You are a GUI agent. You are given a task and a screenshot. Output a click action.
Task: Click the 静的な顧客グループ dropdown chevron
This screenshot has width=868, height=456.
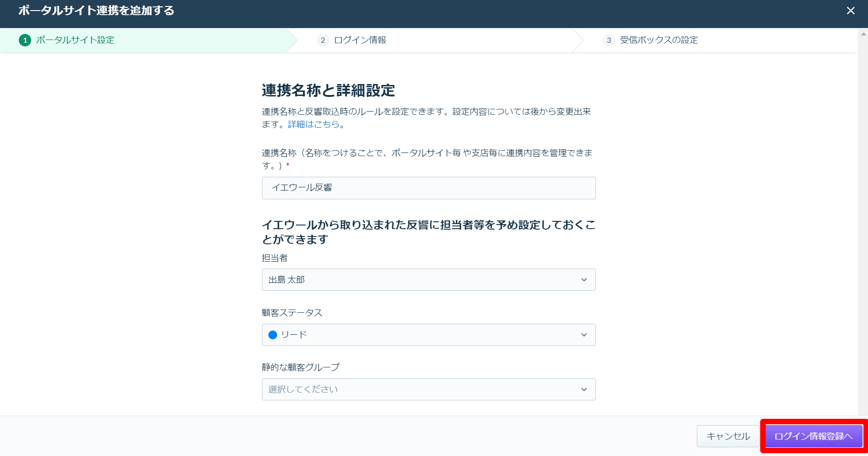584,389
